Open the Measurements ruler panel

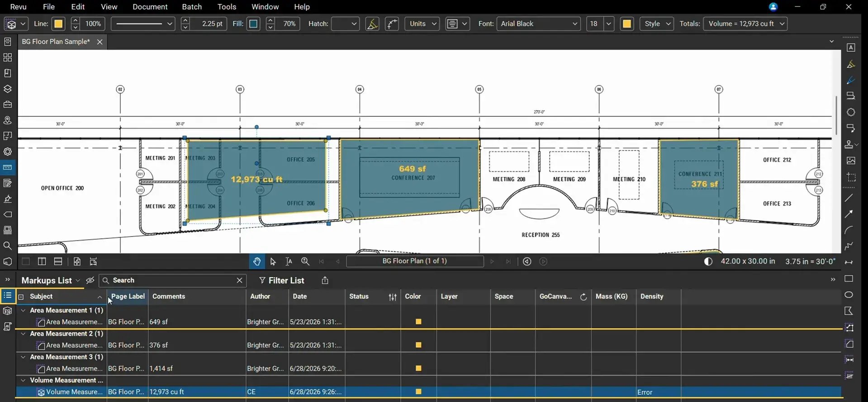pyautogui.click(x=7, y=167)
